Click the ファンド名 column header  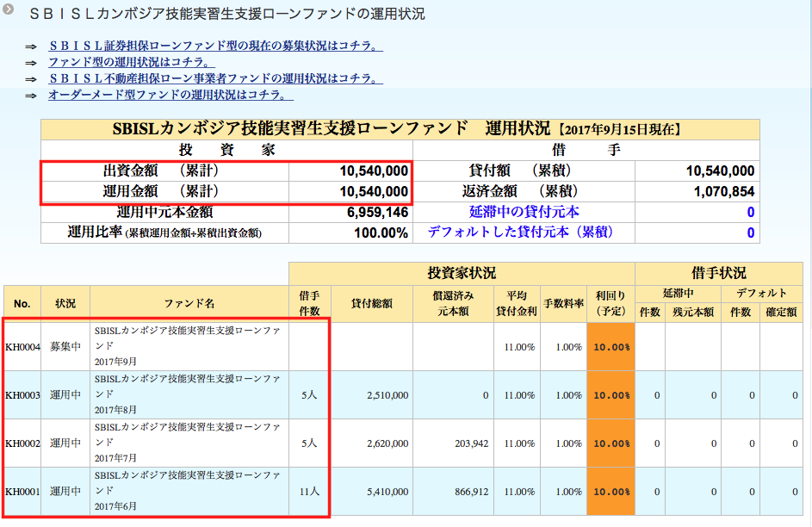(x=189, y=304)
